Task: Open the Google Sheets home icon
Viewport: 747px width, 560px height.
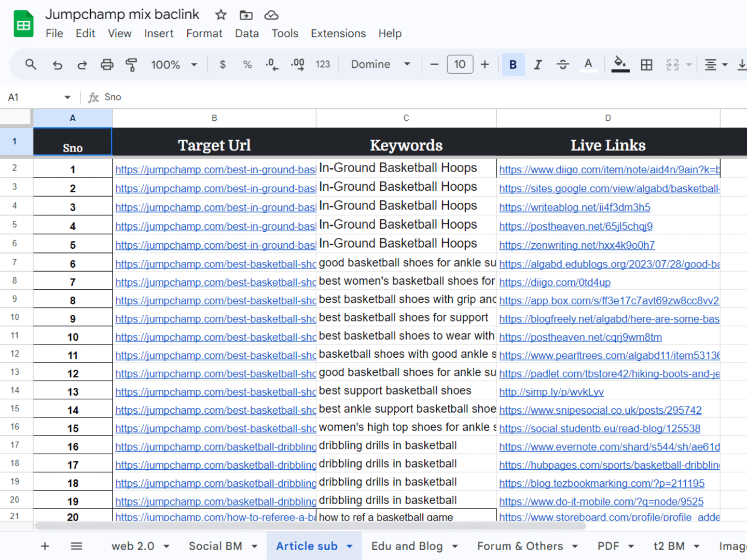Action: 23,24
